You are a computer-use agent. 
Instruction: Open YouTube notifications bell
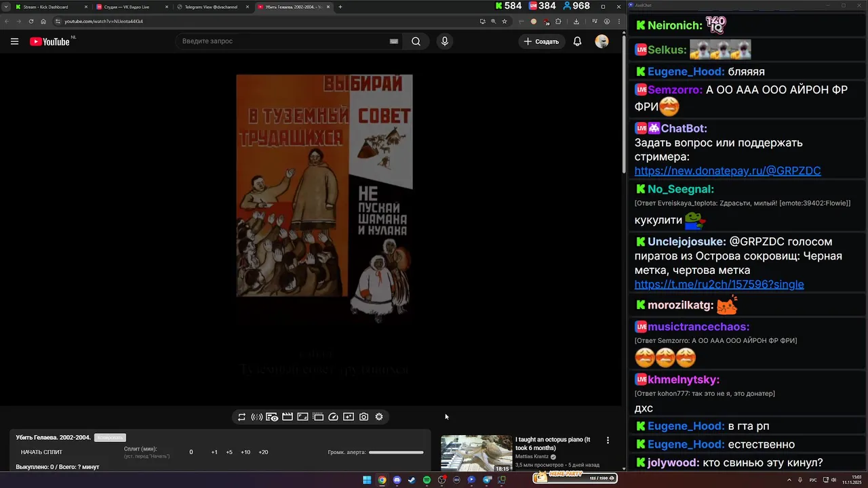coord(577,41)
